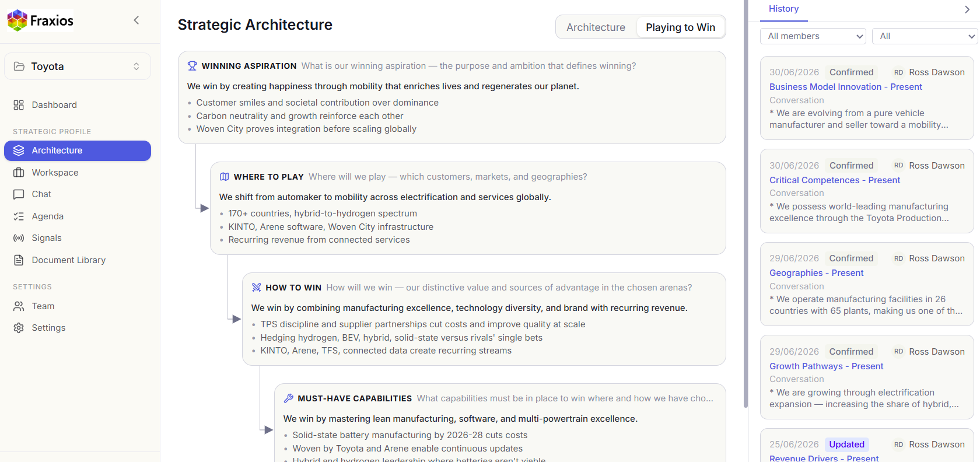
Task: Click Confirmed status on Geographies card
Action: click(x=852, y=258)
